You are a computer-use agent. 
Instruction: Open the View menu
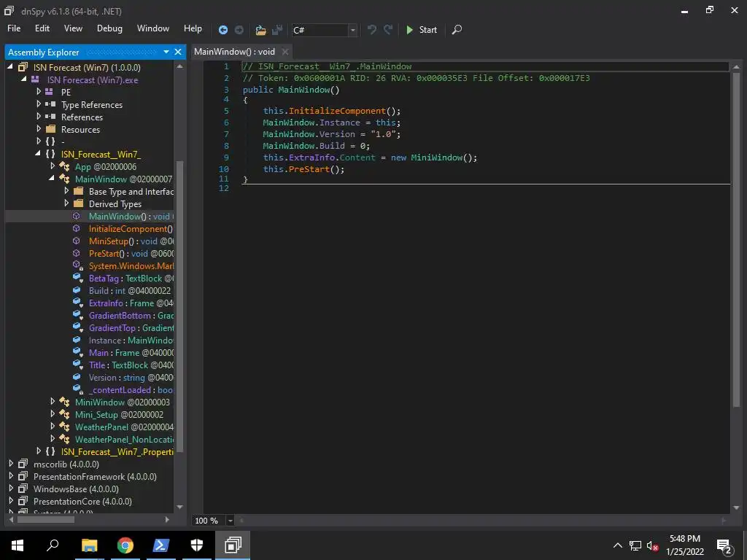73,28
